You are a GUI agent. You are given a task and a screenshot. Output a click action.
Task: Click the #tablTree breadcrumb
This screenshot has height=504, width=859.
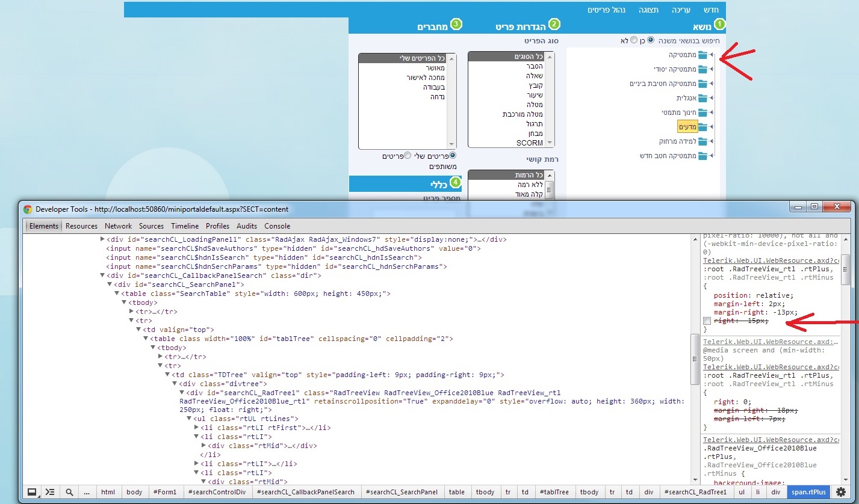click(554, 492)
